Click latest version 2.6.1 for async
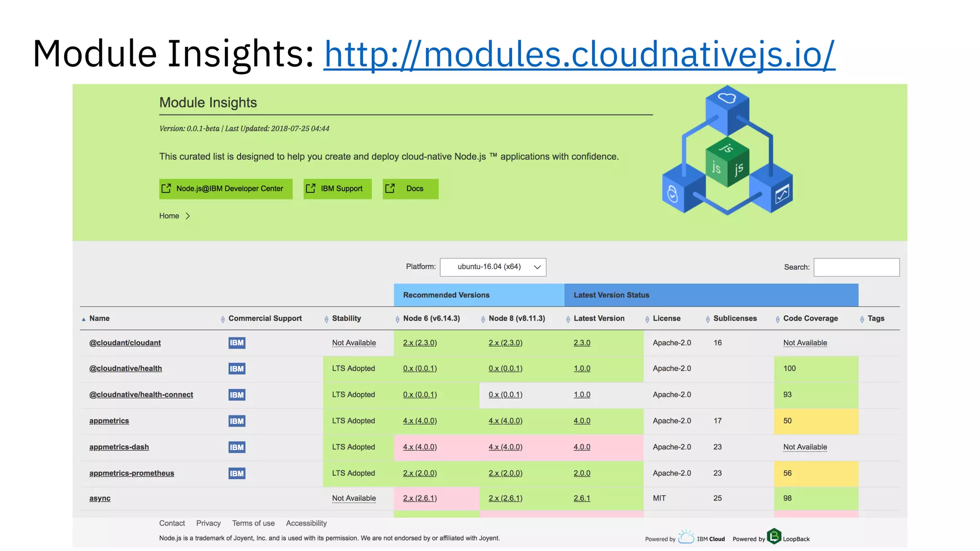Viewport: 980px width, 551px height. coord(582,498)
